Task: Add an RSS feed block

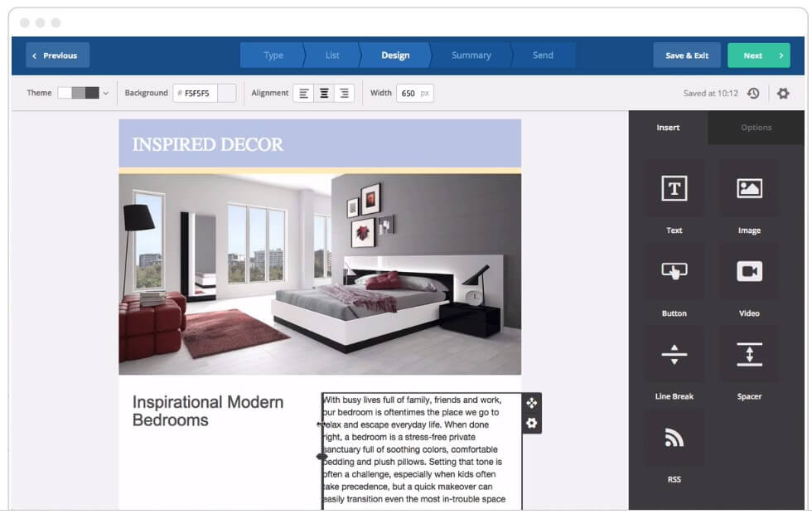Action: pyautogui.click(x=674, y=438)
